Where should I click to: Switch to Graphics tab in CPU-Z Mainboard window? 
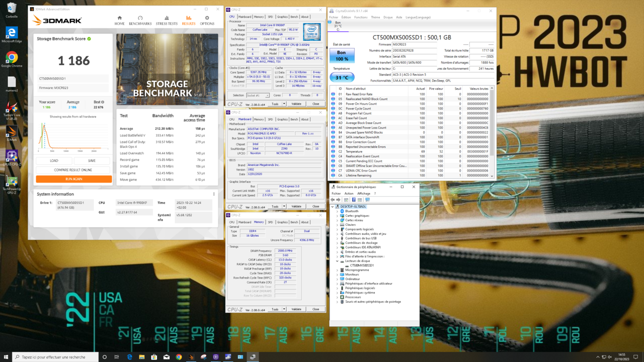coord(282,120)
